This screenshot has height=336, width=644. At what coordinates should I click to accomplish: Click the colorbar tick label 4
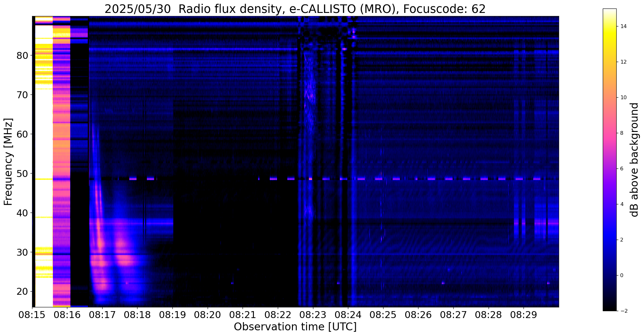coord(621,204)
